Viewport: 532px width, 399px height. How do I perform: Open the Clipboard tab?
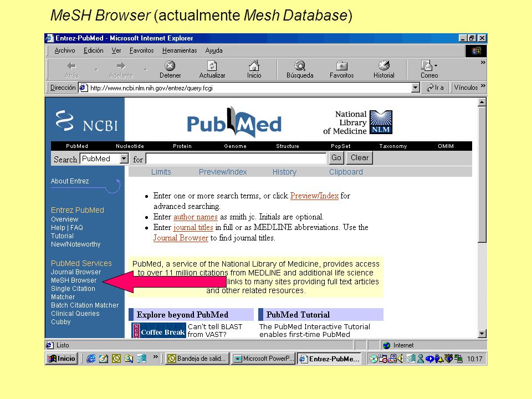[x=346, y=172]
